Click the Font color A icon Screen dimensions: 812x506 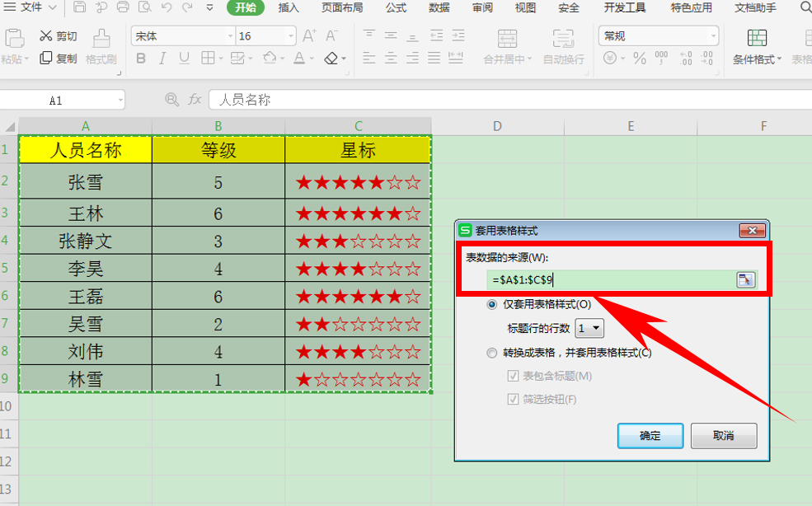point(299,58)
